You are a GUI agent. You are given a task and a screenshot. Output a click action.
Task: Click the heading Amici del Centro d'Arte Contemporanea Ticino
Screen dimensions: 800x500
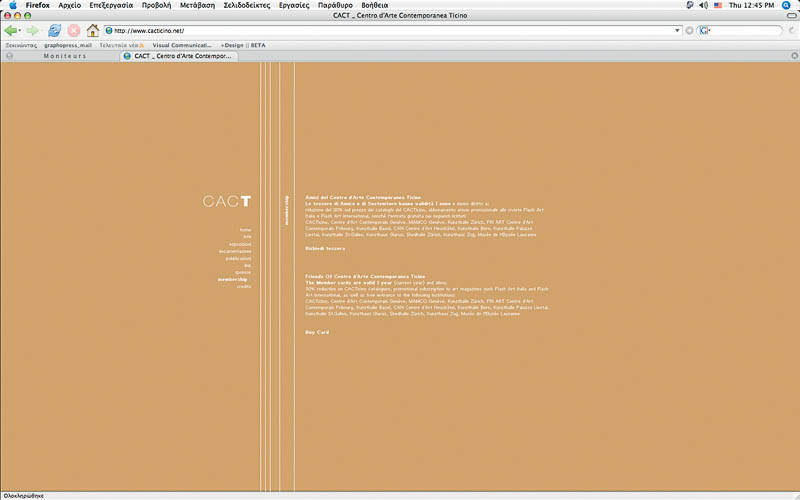coord(363,197)
